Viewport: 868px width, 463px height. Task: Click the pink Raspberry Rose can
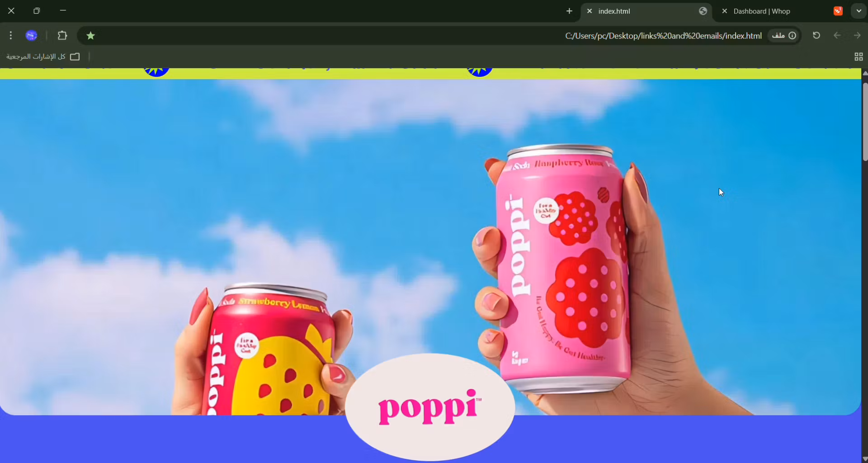coord(563,269)
